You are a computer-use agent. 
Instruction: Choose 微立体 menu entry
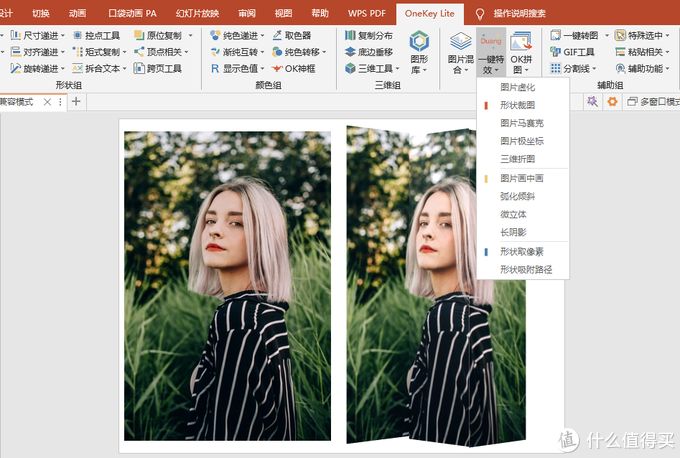coord(523,214)
